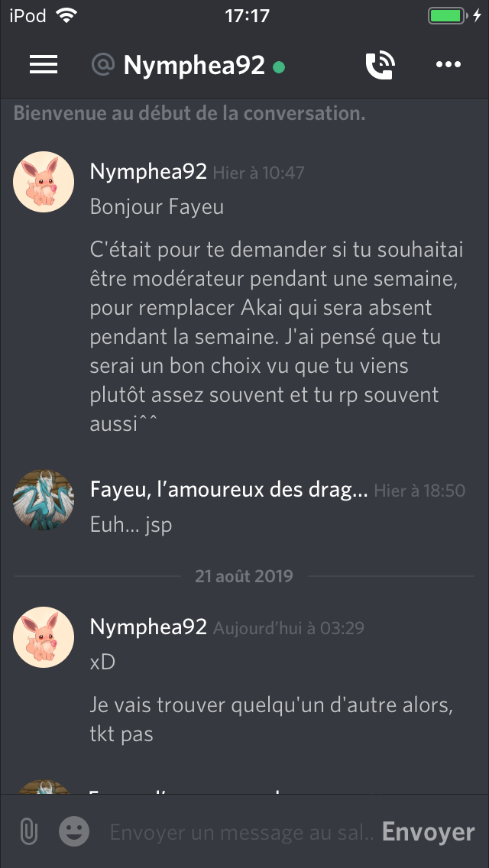The image size is (489, 868).
Task: Tap the paperclip attachment icon
Action: [x=28, y=831]
